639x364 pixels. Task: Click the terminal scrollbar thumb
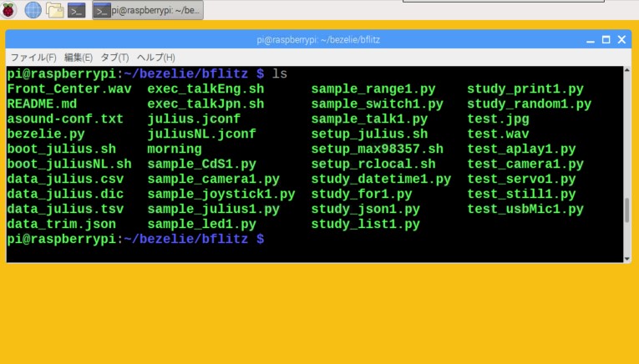(627, 210)
